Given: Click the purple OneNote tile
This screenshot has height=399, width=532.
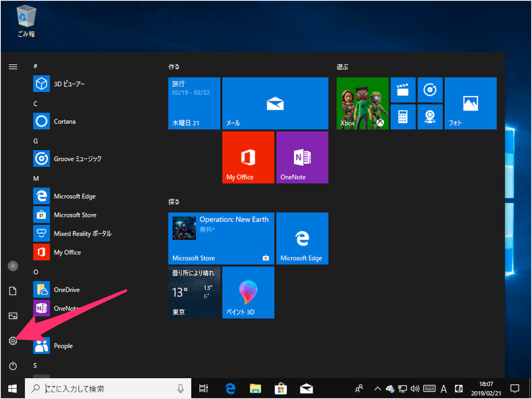Looking at the screenshot, I should click(302, 158).
